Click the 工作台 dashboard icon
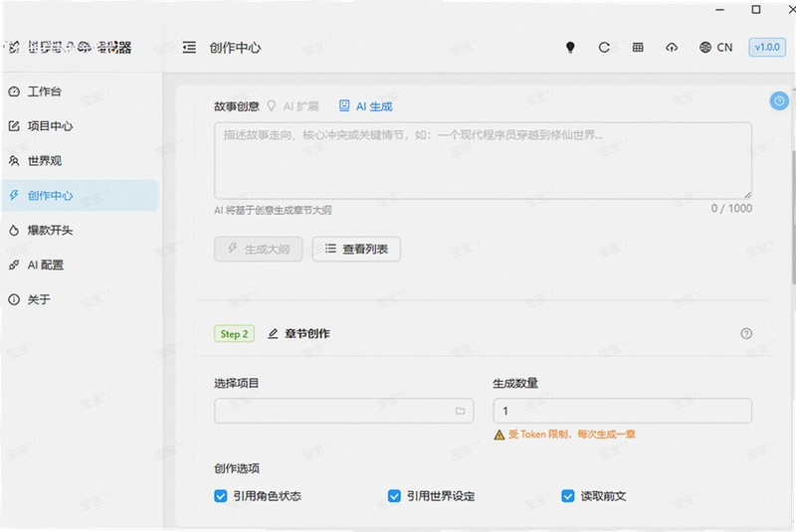 click(14, 91)
